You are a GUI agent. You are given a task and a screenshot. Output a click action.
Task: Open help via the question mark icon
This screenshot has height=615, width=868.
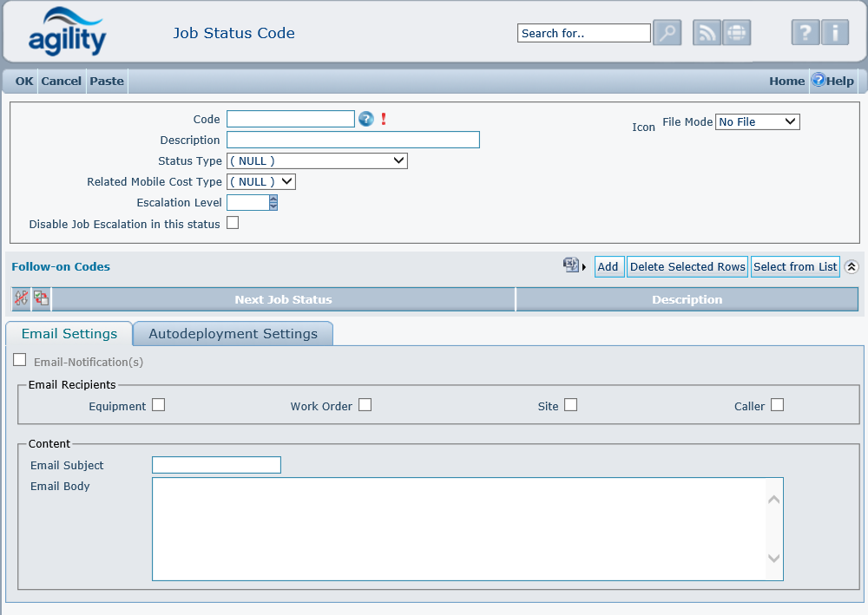(x=805, y=32)
